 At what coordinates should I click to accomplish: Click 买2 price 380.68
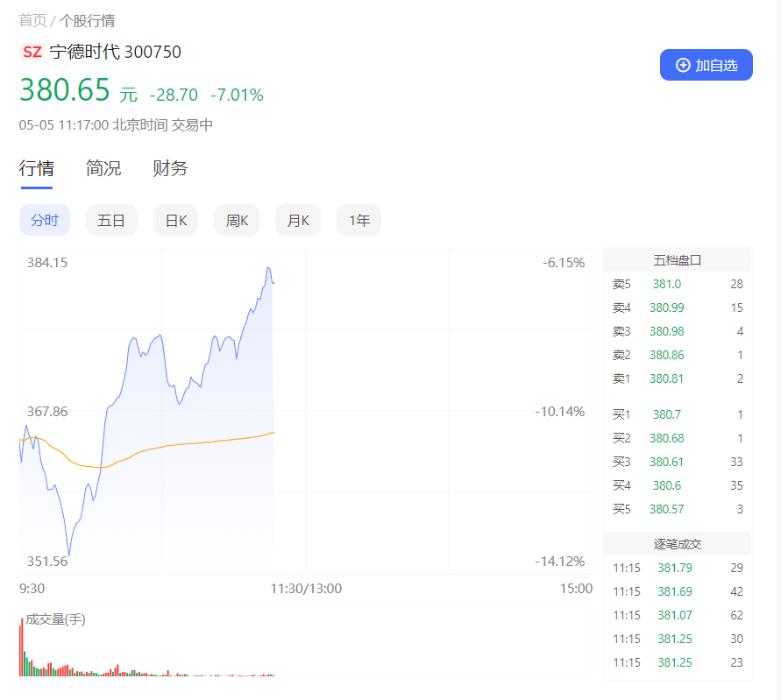(667, 438)
